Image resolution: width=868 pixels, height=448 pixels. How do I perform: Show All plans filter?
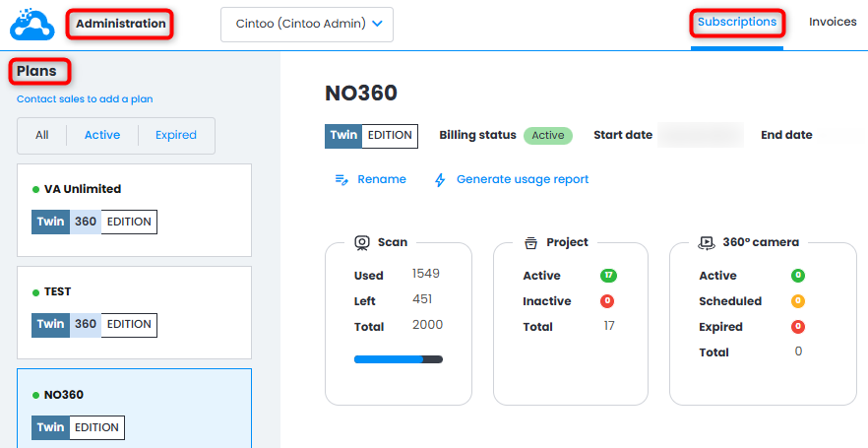coord(42,135)
